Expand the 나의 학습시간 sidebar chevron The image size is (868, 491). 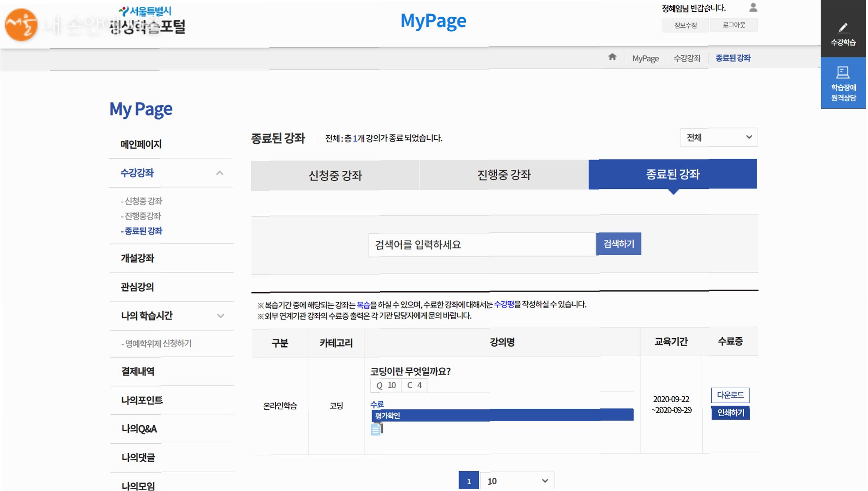(221, 317)
